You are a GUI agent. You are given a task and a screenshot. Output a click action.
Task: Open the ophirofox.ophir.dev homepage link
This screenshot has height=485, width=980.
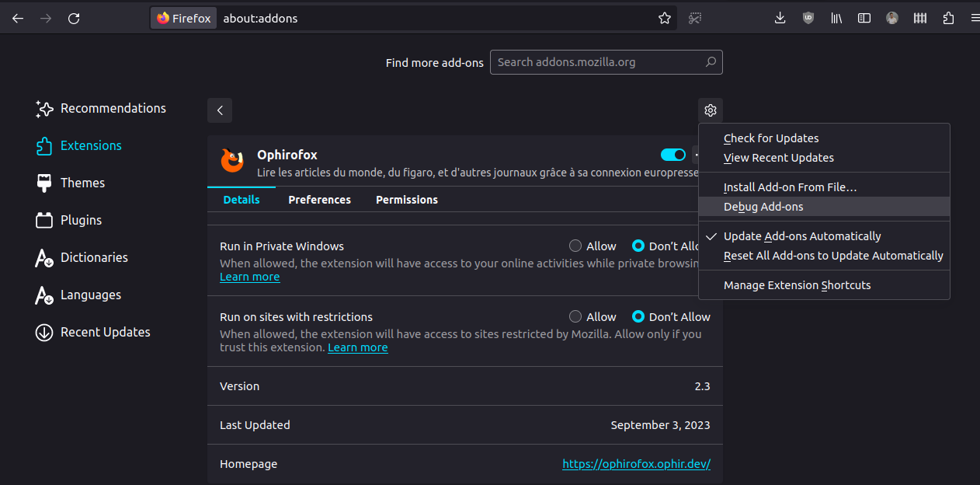[636, 464]
